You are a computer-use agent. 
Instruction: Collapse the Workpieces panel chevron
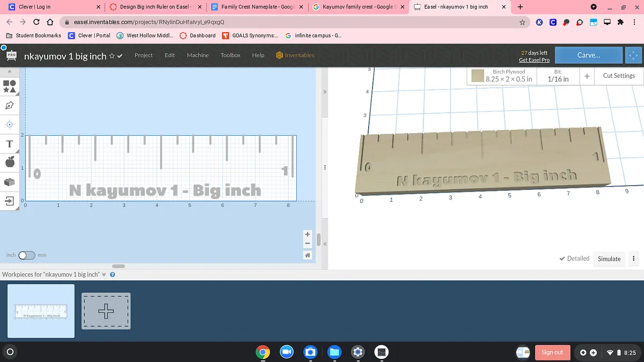tap(104, 275)
